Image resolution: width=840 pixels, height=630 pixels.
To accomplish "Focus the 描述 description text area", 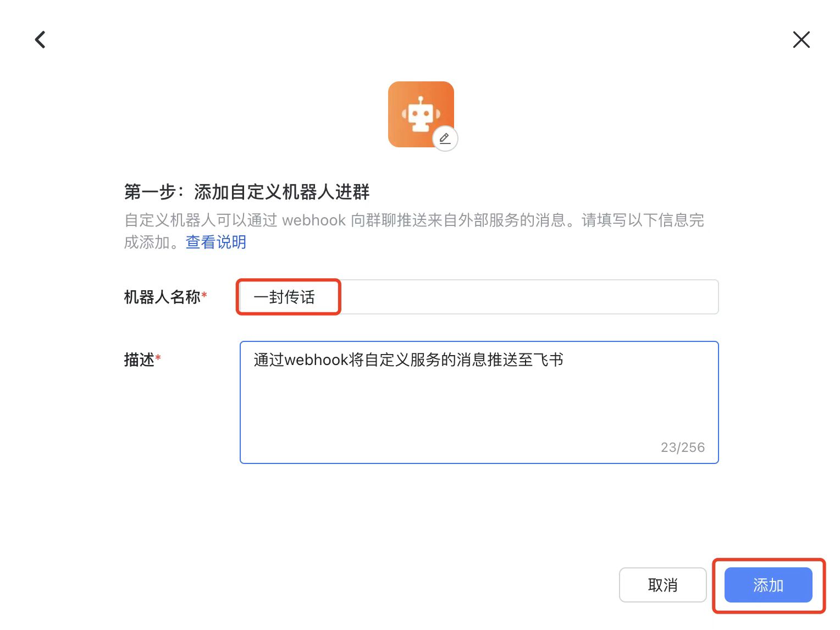I will [479, 402].
